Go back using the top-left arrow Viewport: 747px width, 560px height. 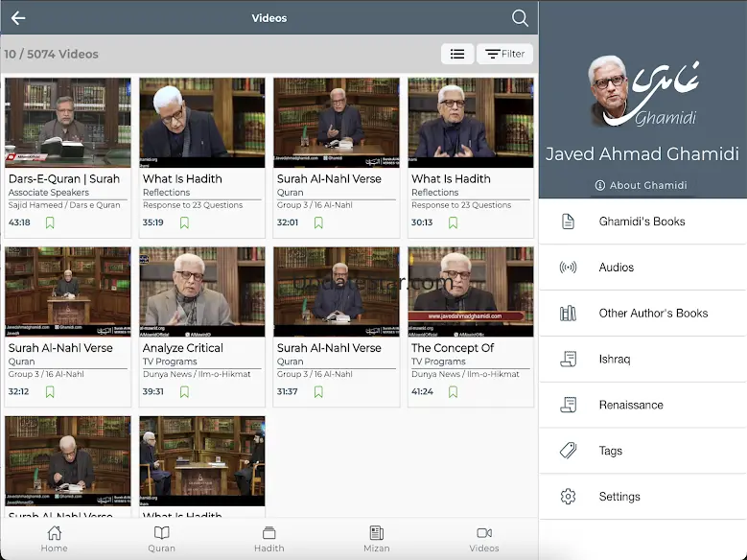click(18, 18)
